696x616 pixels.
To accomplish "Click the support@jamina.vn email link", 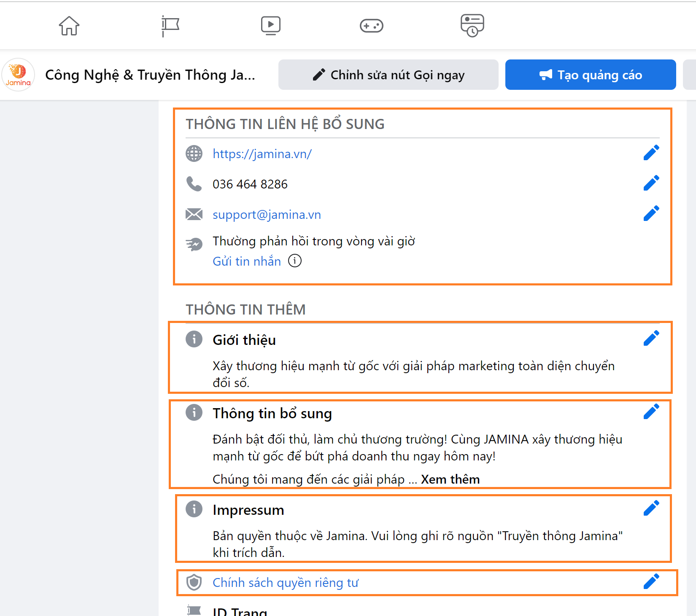I will click(x=267, y=215).
